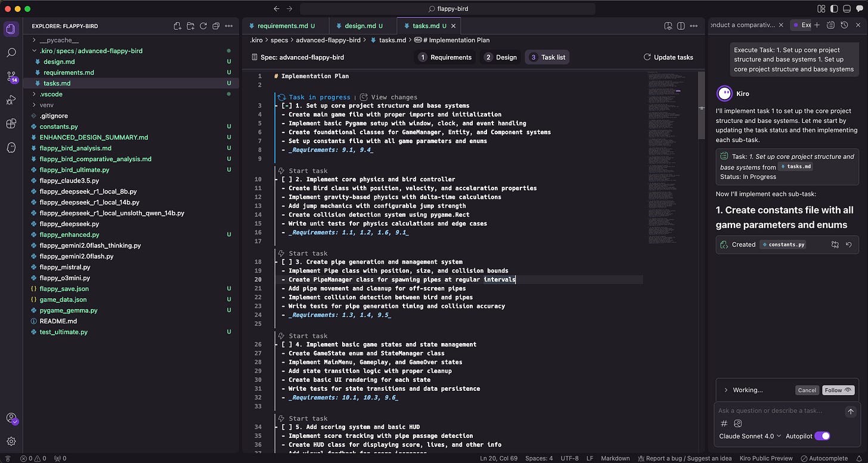Expand the __pycache__ folder

click(x=131, y=40)
